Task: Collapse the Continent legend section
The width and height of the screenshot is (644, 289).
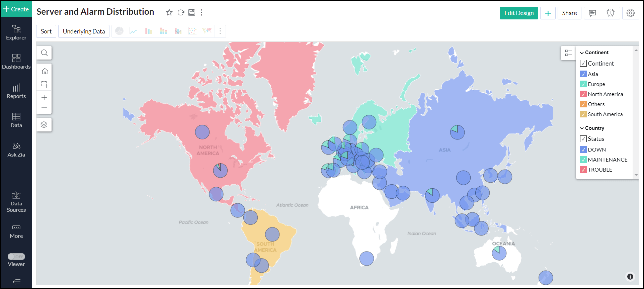Action: (x=582, y=53)
